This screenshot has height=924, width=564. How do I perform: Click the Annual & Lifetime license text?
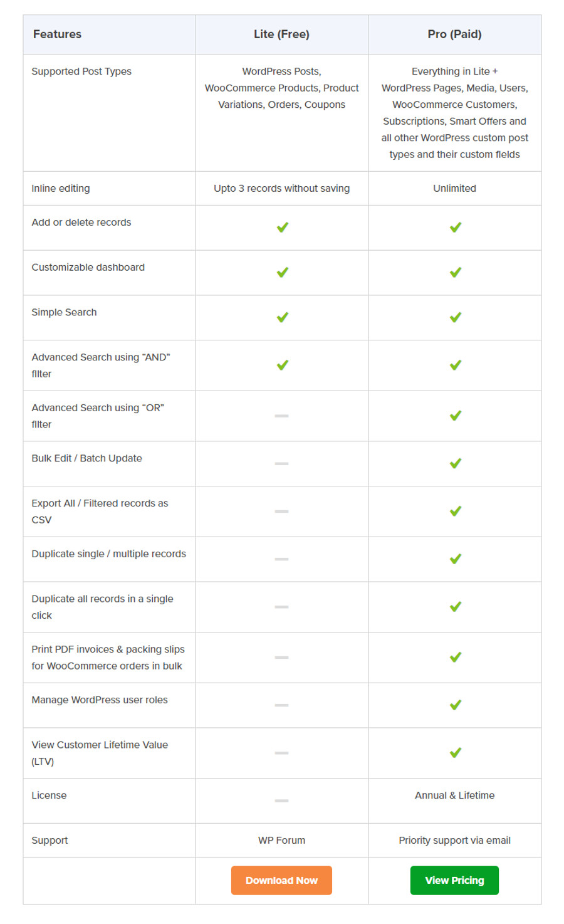454,795
